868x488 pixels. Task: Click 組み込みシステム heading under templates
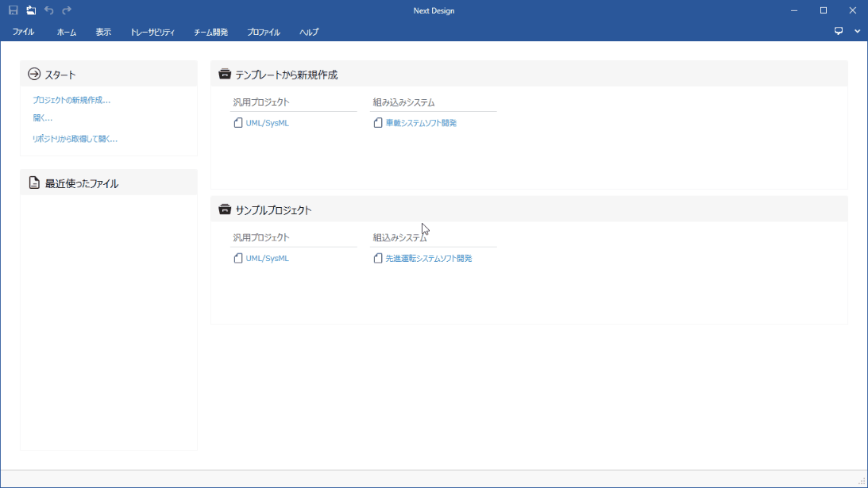404,102
